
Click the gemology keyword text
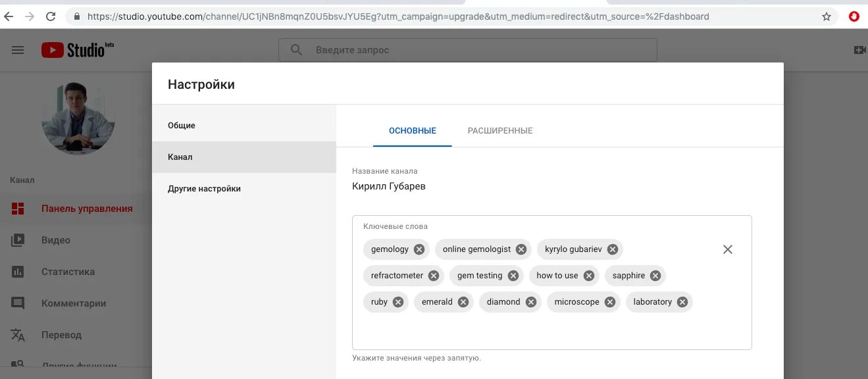click(390, 249)
